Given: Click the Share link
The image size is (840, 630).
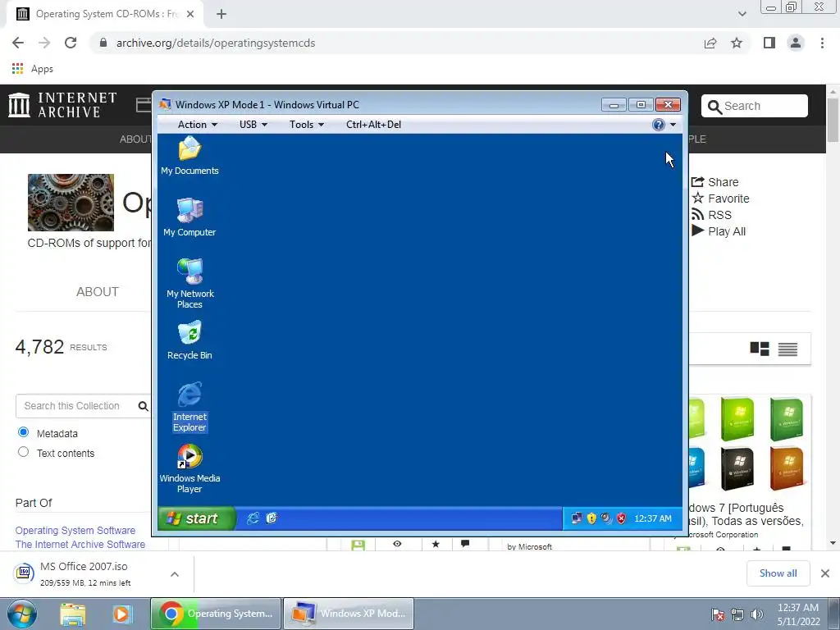Looking at the screenshot, I should (715, 182).
